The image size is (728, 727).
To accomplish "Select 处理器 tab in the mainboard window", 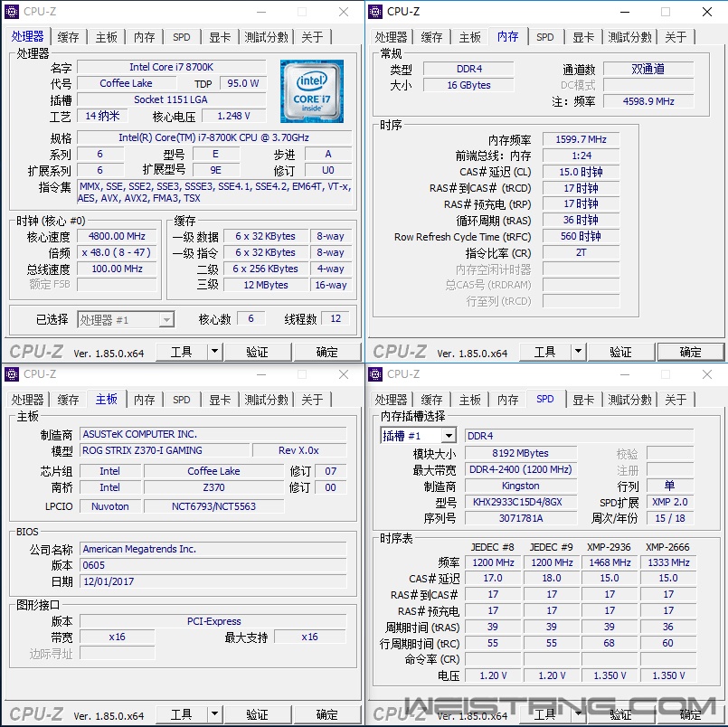I will coord(27,400).
